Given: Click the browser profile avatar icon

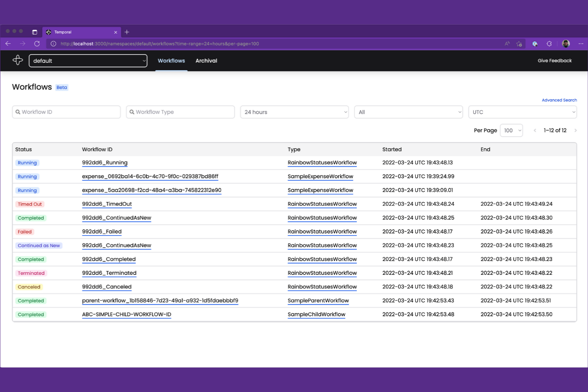Looking at the screenshot, I should (x=566, y=44).
